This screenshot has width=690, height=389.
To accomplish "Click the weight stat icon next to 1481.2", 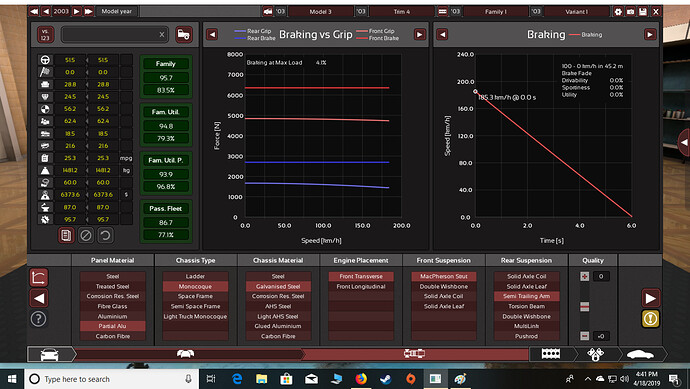I will click(45, 170).
